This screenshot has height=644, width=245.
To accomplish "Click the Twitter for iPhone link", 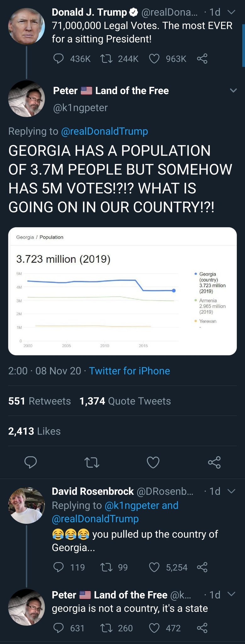I will click(129, 371).
